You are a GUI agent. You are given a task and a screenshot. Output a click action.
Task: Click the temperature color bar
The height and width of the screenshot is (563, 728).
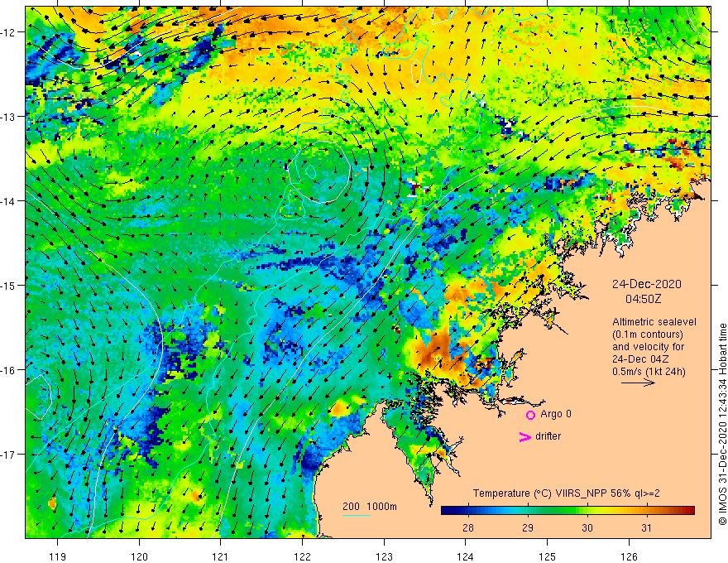point(568,511)
